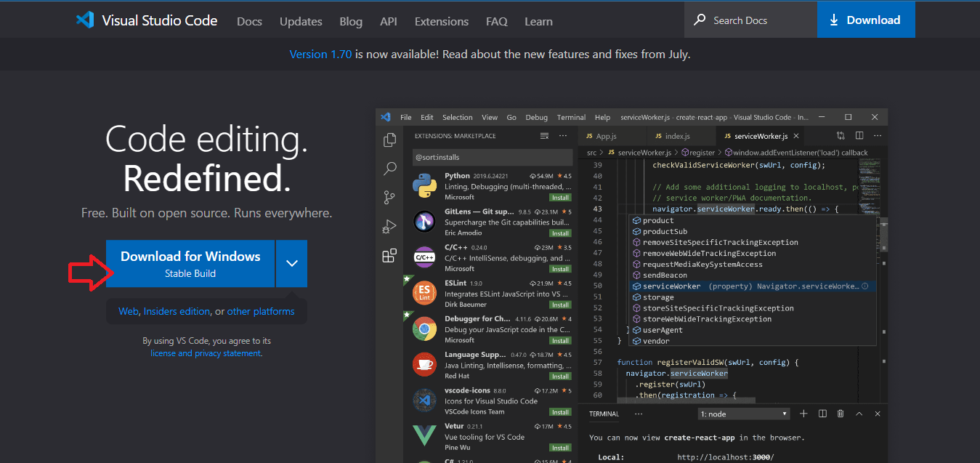Open the FAQ navigation item
The image size is (980, 463).
[497, 21]
